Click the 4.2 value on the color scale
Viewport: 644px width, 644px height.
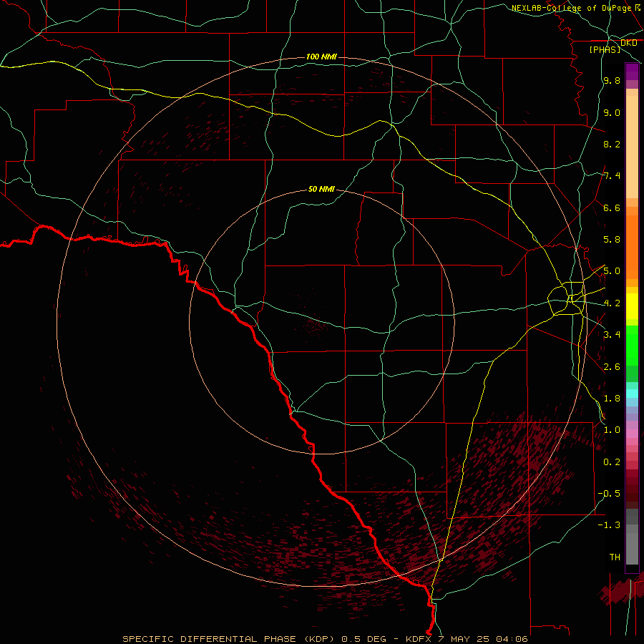(612, 303)
